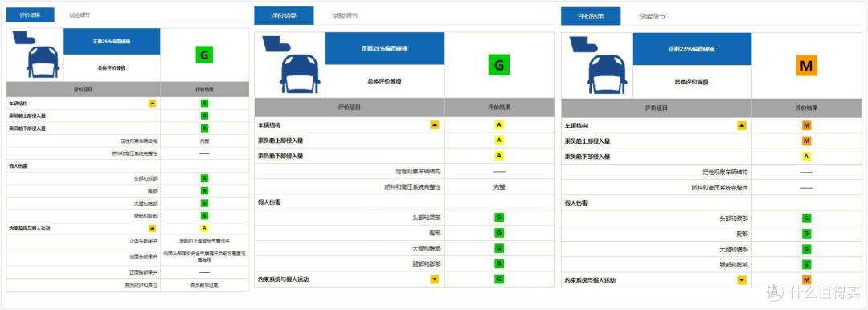Open 试验细节 tab in the left panel
The width and height of the screenshot is (868, 310).
pyautogui.click(x=80, y=15)
